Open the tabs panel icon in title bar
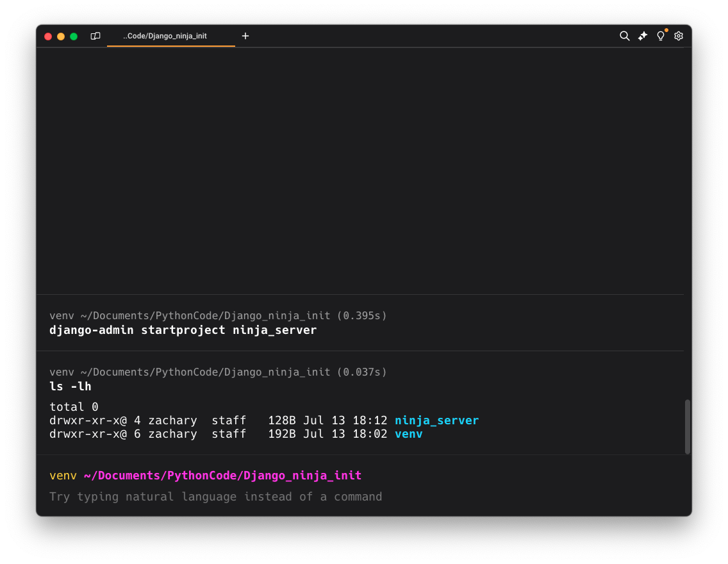 tap(95, 36)
